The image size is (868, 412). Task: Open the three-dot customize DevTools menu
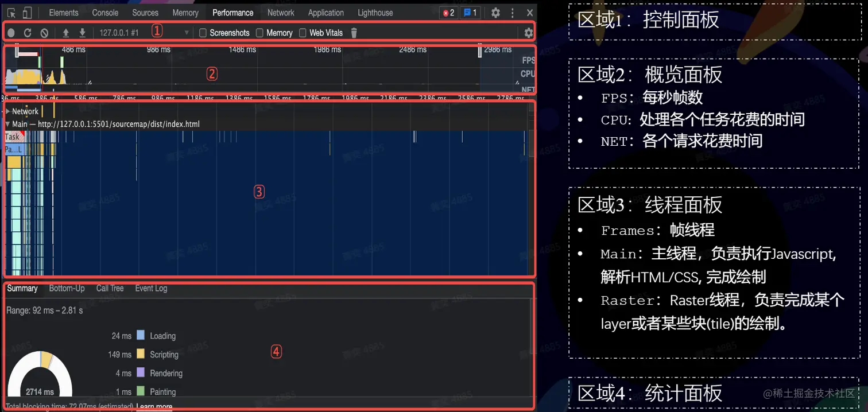click(512, 13)
